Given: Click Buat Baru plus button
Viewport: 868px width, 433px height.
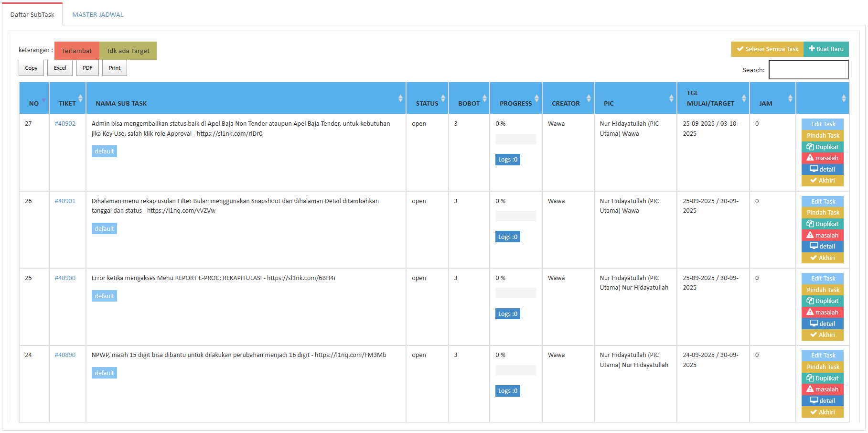Looking at the screenshot, I should [825, 49].
